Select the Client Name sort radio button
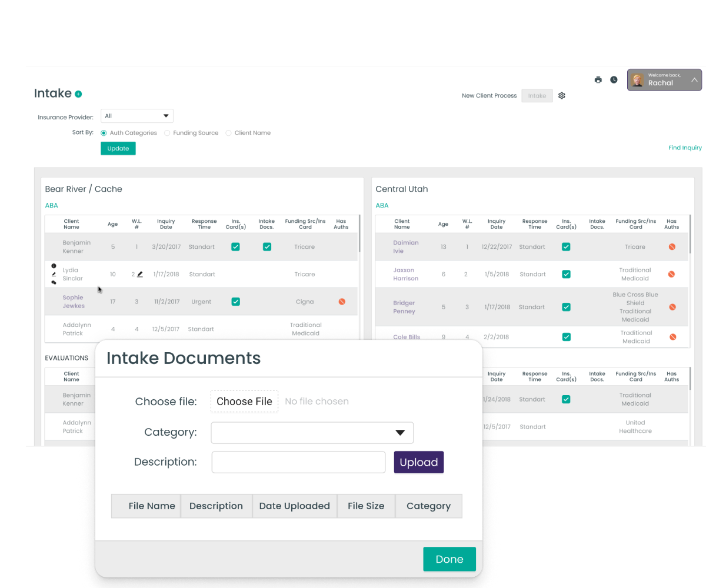This screenshot has width=706, height=588. coord(229,133)
